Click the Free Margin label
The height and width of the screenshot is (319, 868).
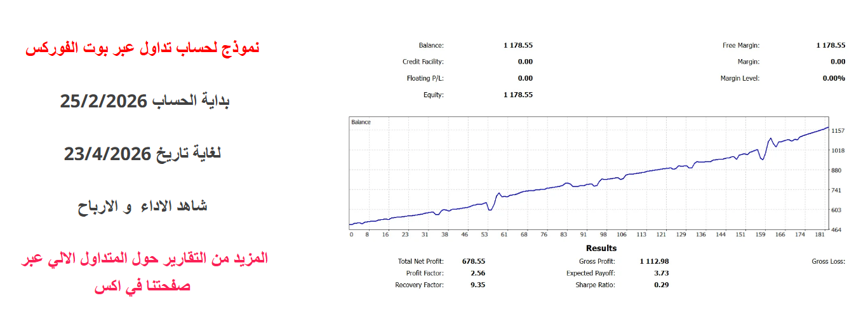pos(740,45)
